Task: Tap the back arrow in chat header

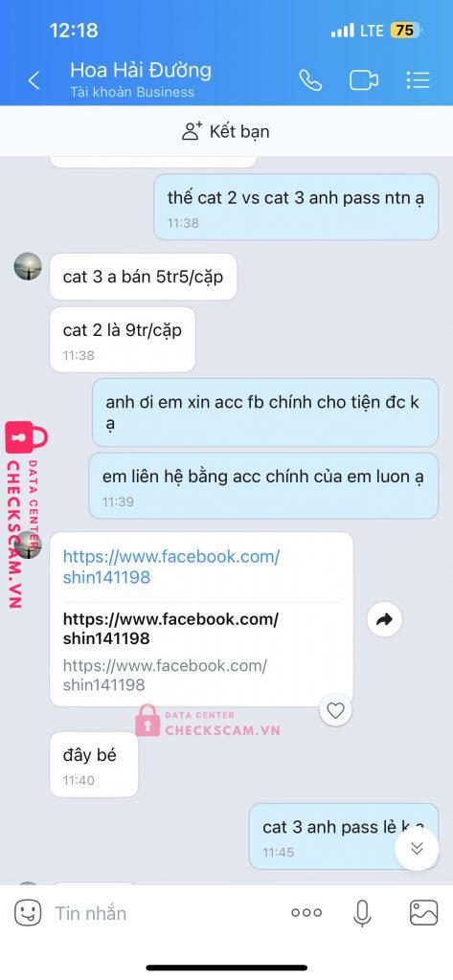Action: (x=34, y=80)
